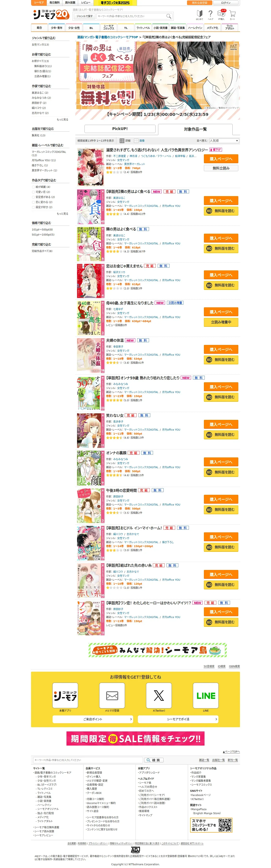Click the ログイン login button

226,3
